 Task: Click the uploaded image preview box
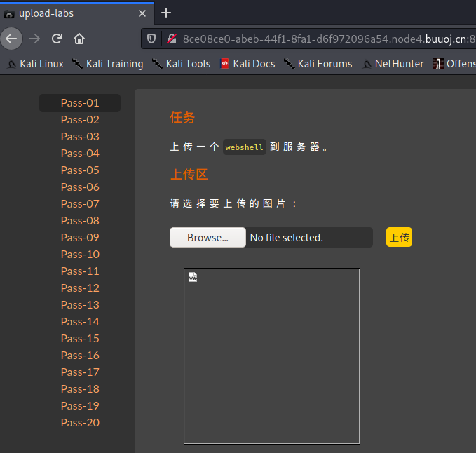coord(272,356)
